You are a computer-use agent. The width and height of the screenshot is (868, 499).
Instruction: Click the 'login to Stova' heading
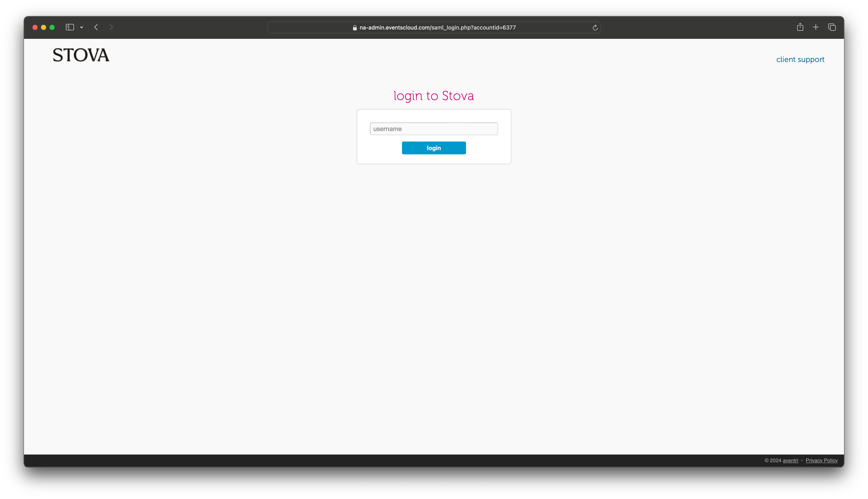[434, 96]
